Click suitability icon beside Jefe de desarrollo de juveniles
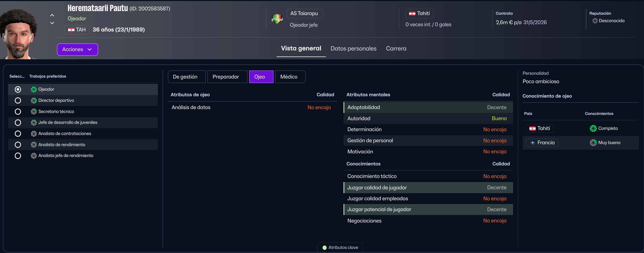644x253 pixels. [x=34, y=122]
